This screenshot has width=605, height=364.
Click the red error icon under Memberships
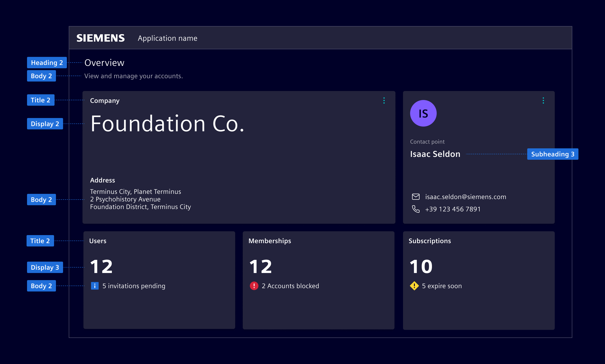[254, 286]
